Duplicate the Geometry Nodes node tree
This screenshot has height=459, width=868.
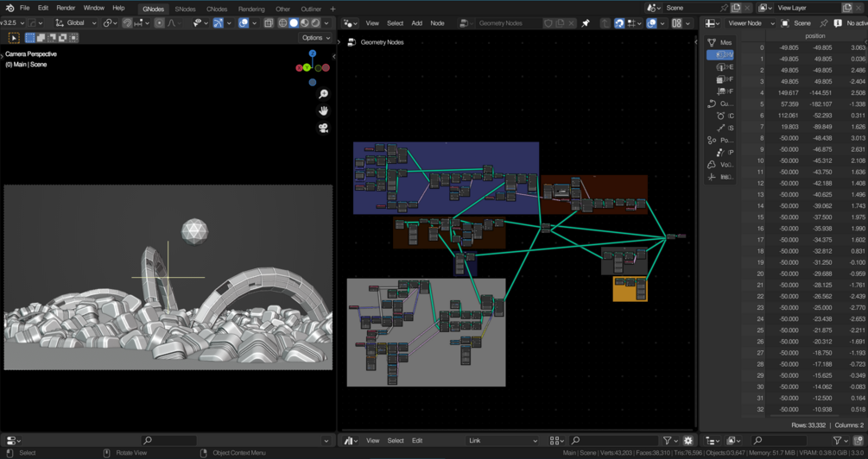coord(560,23)
